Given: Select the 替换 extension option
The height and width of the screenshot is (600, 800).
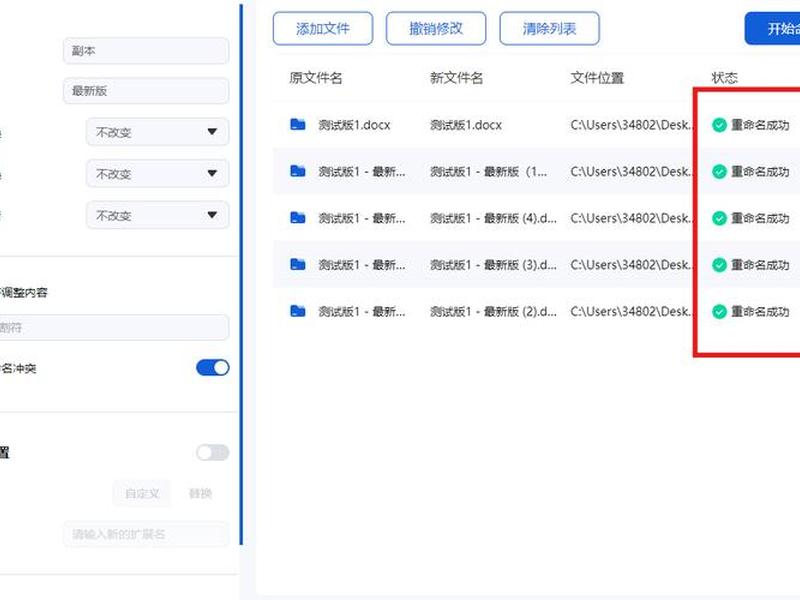Looking at the screenshot, I should 200,493.
